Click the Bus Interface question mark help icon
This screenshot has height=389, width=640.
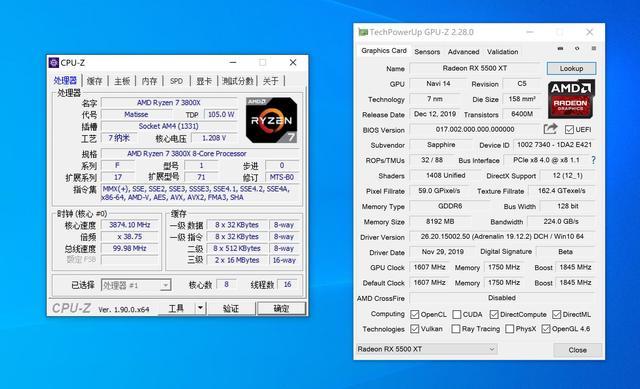coord(593,160)
